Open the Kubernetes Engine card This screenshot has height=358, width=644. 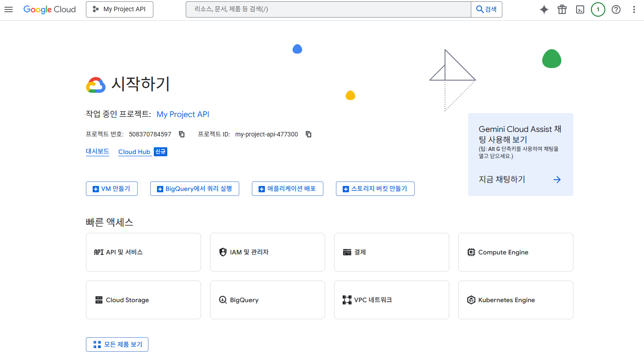(516, 300)
